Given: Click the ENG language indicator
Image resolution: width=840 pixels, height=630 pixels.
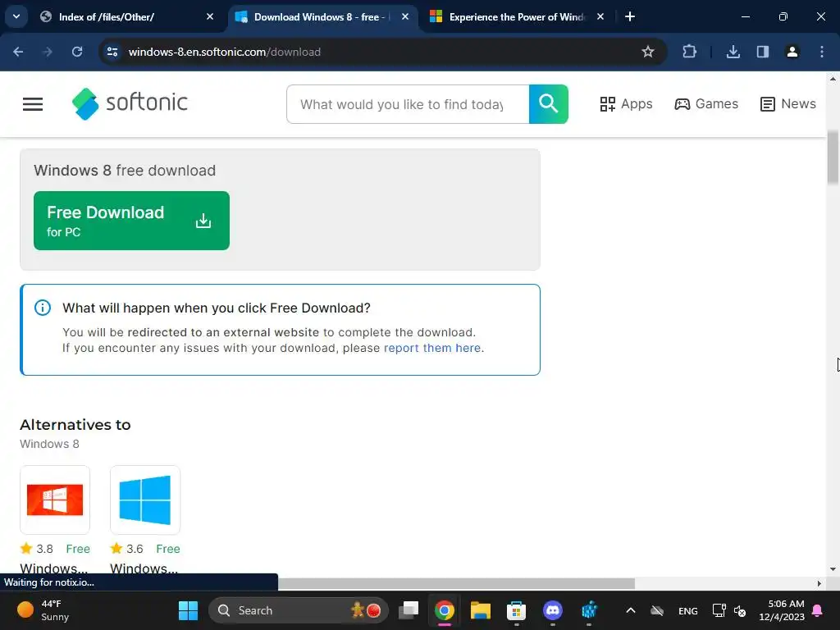Looking at the screenshot, I should 688,610.
